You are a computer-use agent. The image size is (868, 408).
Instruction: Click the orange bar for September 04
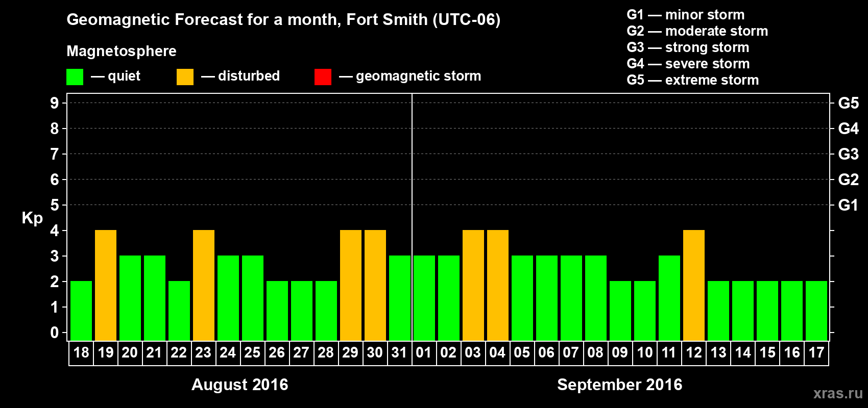498,285
